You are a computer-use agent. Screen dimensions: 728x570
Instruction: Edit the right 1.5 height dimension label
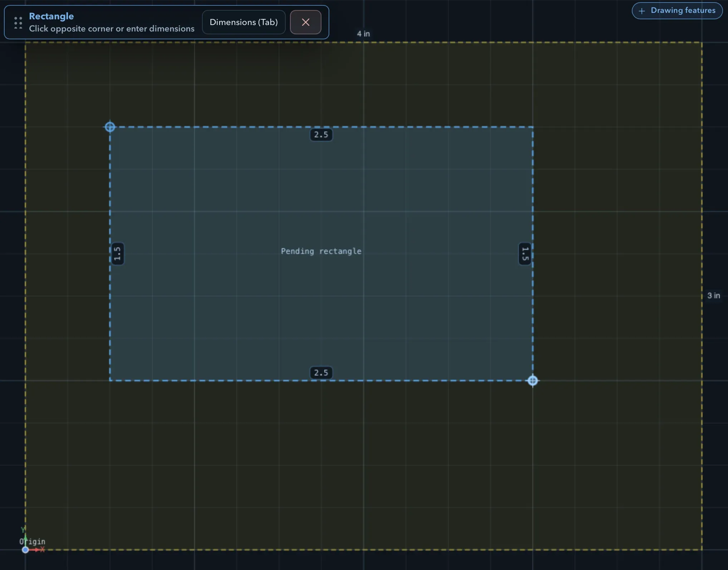click(x=525, y=254)
